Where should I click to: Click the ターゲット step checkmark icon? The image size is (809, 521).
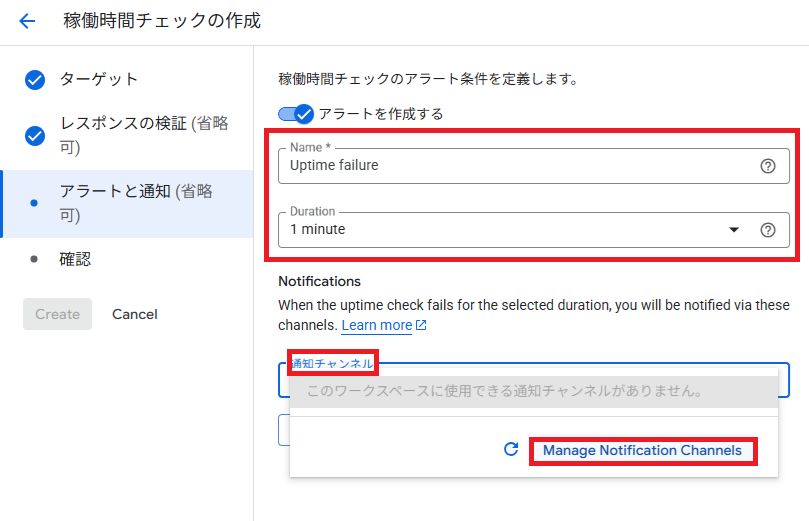pos(35,80)
